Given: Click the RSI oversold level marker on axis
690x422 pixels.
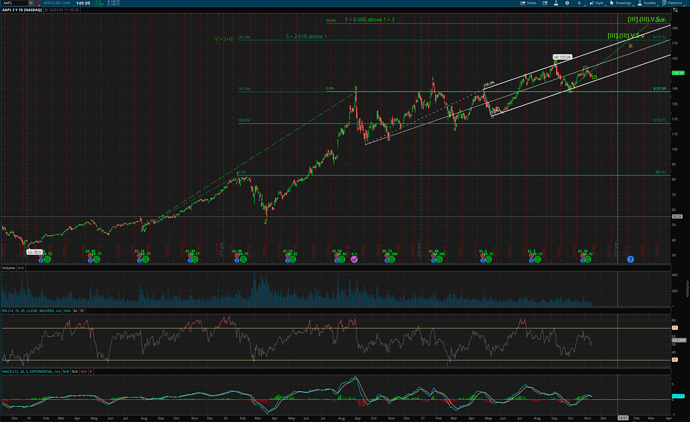Looking at the screenshot, I should (x=675, y=360).
